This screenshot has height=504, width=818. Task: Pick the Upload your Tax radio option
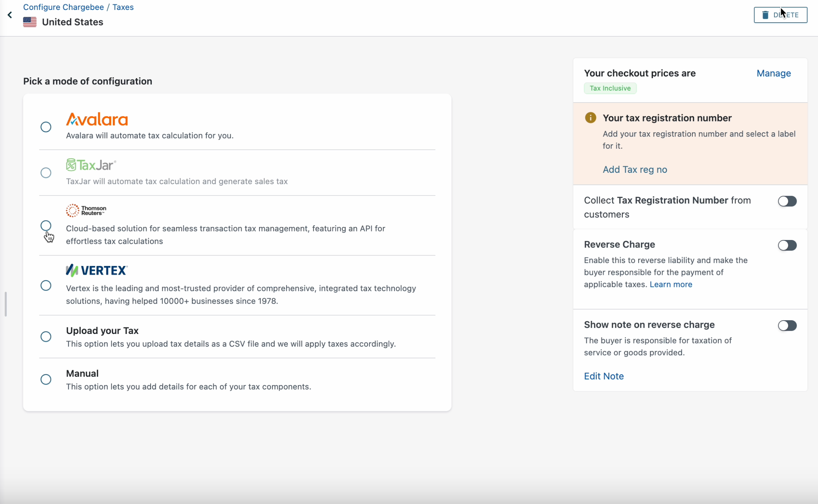[x=46, y=337]
